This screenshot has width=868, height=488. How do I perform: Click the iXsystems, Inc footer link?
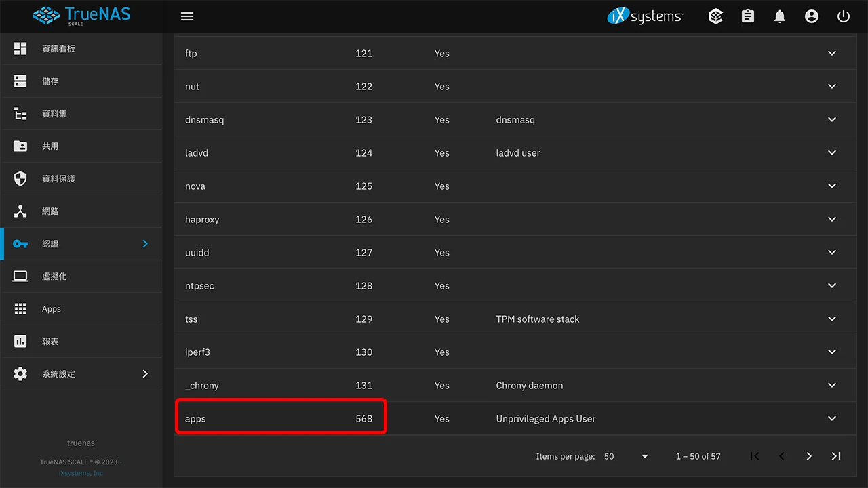81,473
